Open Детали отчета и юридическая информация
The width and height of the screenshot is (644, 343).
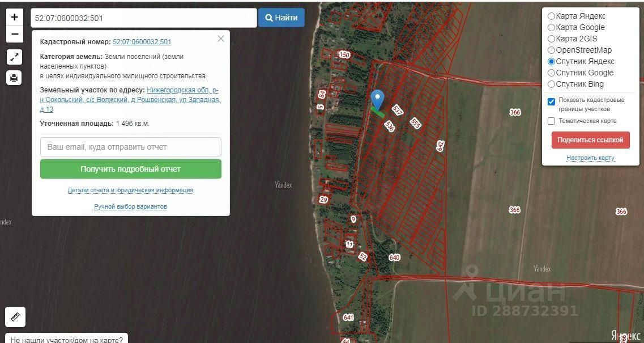(x=131, y=190)
